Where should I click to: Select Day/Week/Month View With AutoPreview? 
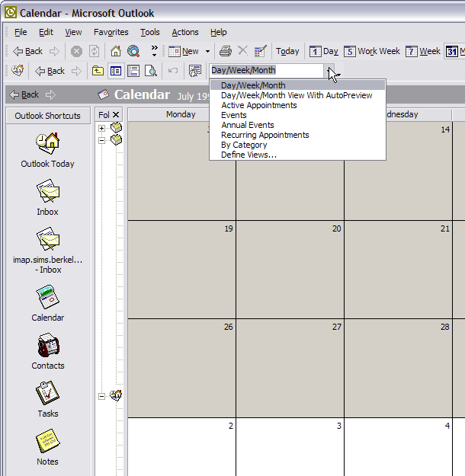pyautogui.click(x=298, y=95)
